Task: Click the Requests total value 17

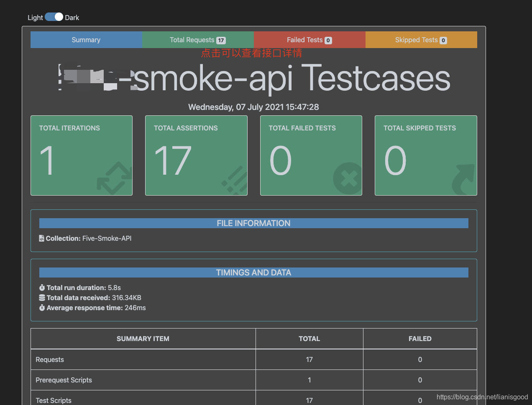Action: tap(309, 359)
